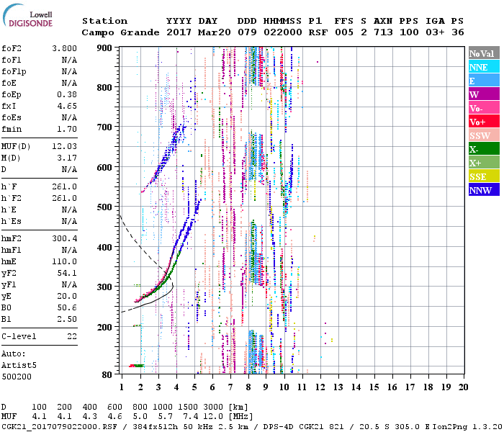504x432 pixels.
Task: Click the X+ light green legend swatch
Action: pyautogui.click(x=484, y=163)
